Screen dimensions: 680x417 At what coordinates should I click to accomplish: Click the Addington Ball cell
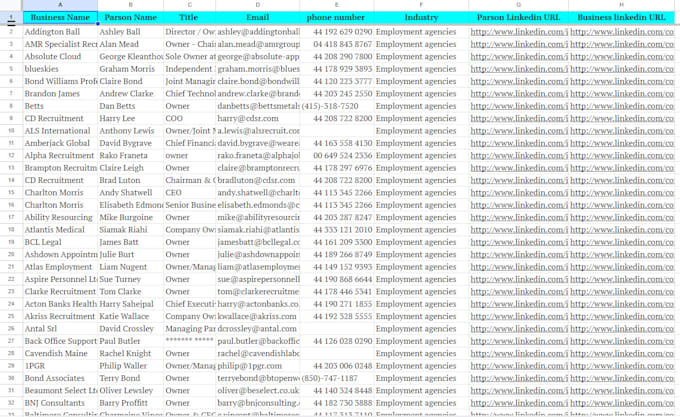[60, 32]
